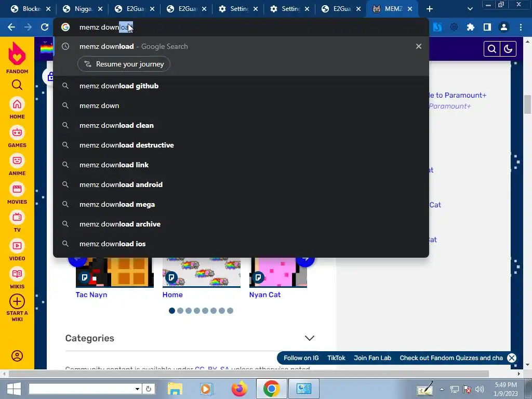Open the Fandom MOVIES section
This screenshot has width=532, height=399.
17,193
